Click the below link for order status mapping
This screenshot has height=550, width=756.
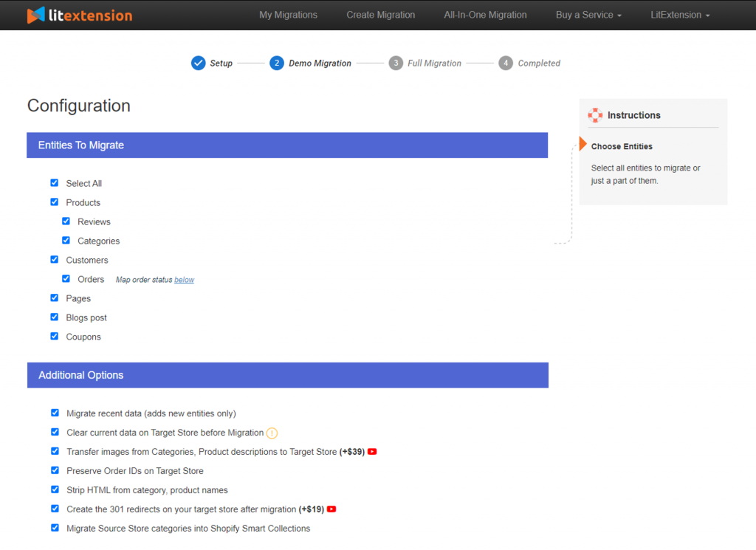pos(183,279)
